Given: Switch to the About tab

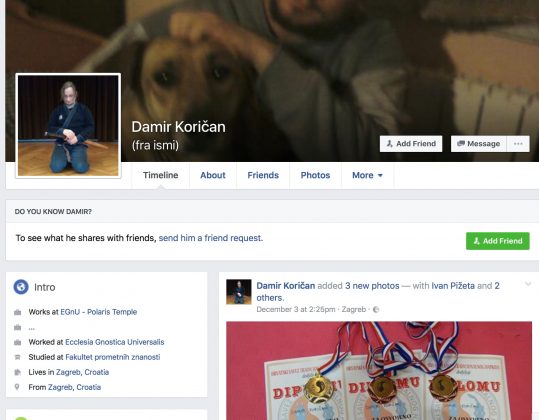Looking at the screenshot, I should (213, 175).
